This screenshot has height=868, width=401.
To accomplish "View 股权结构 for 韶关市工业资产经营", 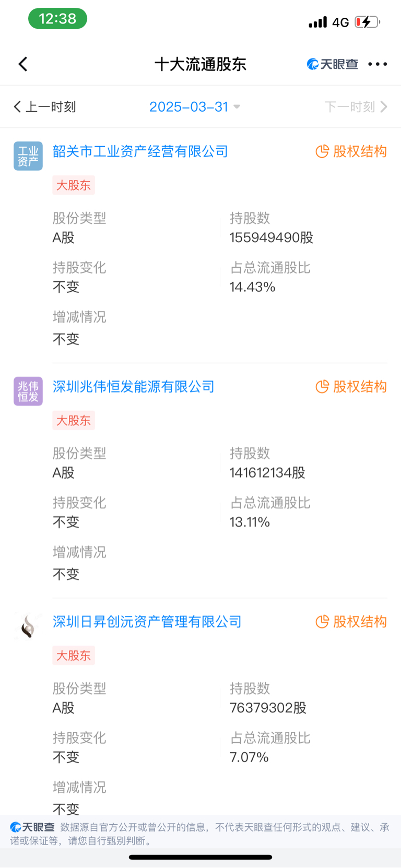I will coord(351,151).
